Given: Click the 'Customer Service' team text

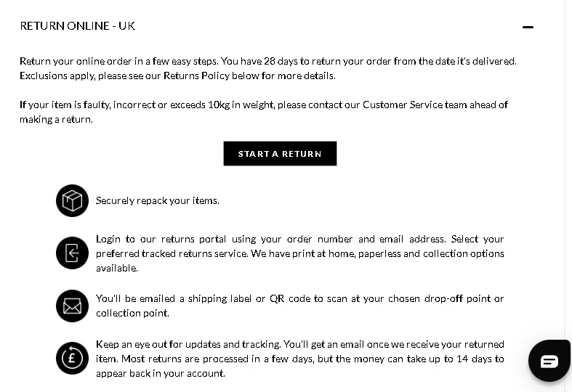Looking at the screenshot, I should [x=403, y=105].
